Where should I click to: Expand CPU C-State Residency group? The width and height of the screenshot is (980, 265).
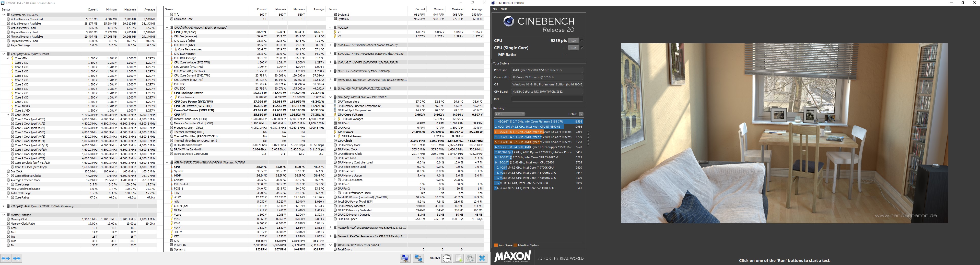(x=3, y=206)
